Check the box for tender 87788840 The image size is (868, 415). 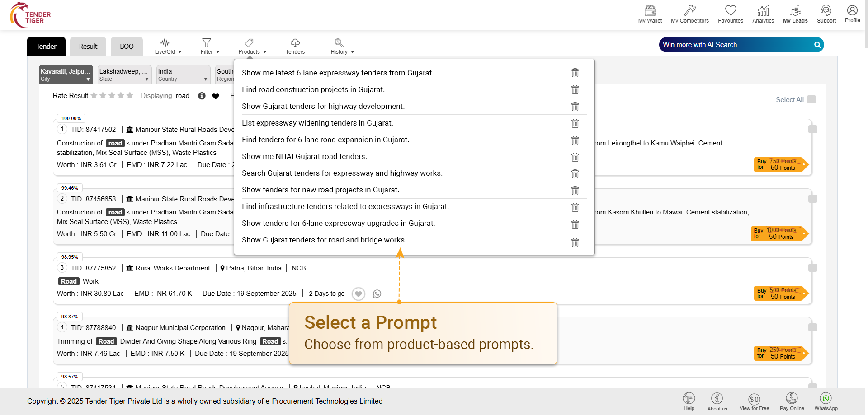[812, 327]
